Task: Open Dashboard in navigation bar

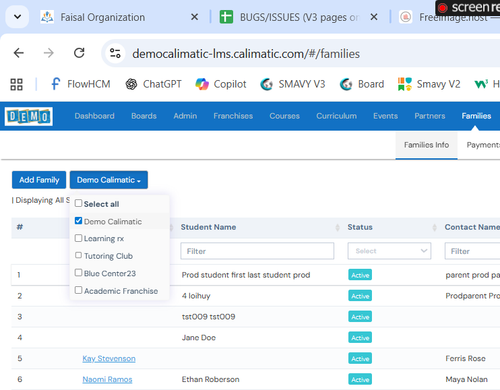Action: [94, 116]
